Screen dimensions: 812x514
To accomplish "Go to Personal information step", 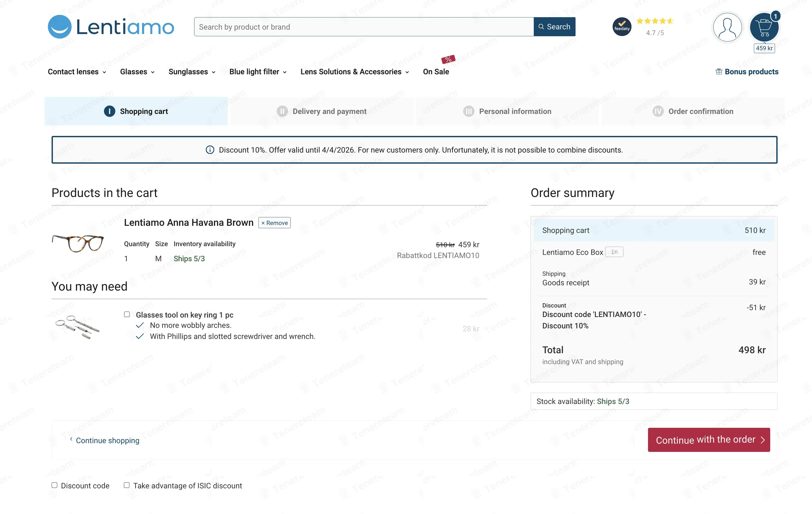I will (507, 111).
